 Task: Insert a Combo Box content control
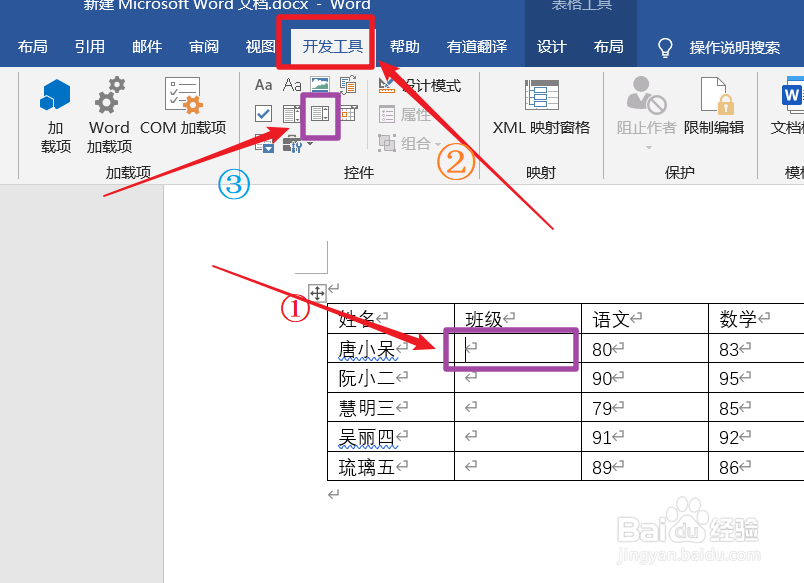coord(290,113)
